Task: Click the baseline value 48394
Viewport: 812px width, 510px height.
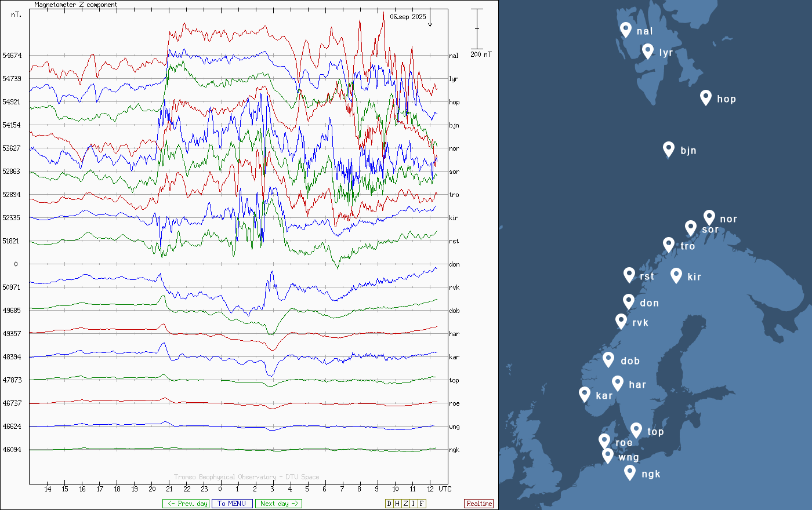Action: coord(12,357)
